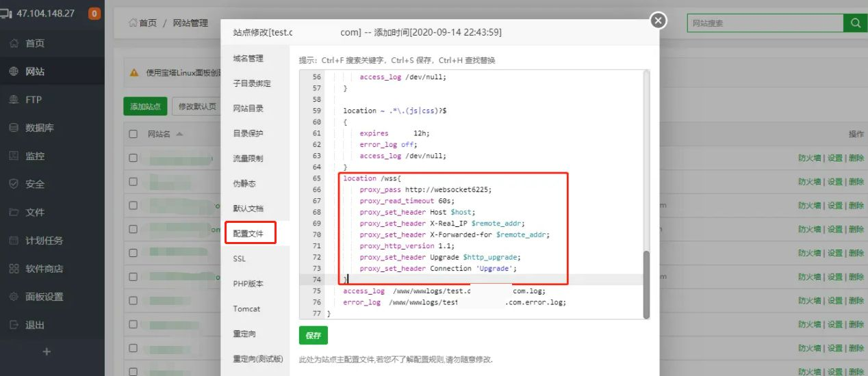
Task: Click the plus expander at sidebar bottom
Action: point(47,351)
